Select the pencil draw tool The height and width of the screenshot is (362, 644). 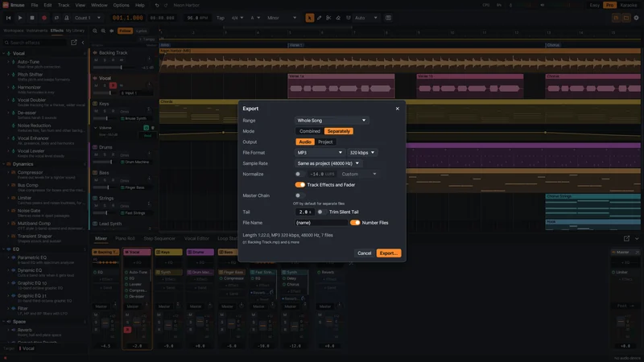coord(319,18)
